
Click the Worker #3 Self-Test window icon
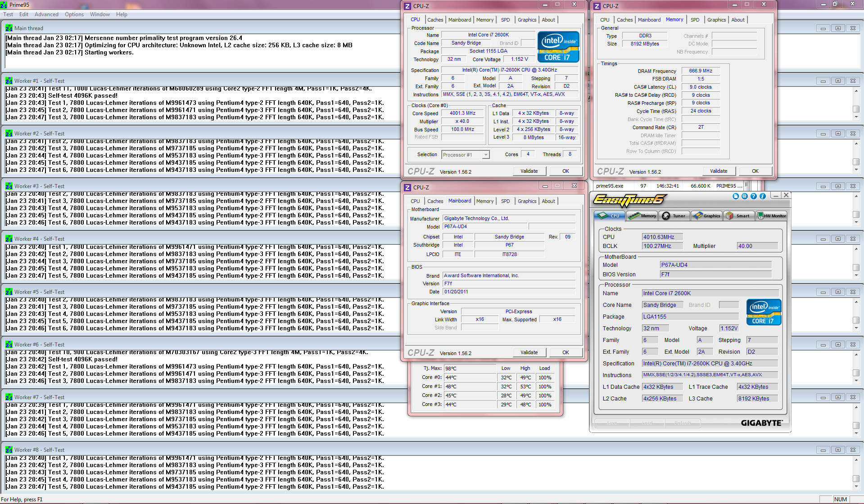click(x=9, y=186)
